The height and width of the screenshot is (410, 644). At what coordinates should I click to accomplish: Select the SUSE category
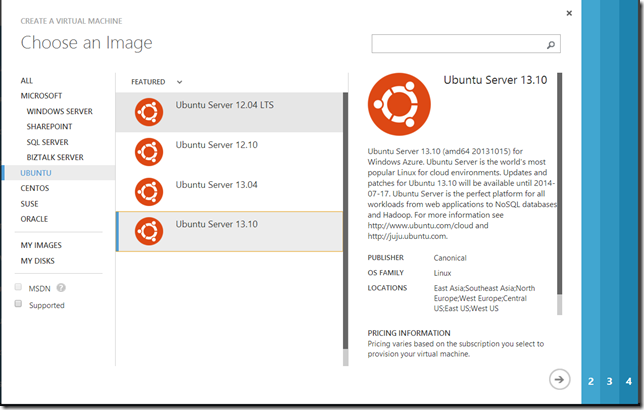[30, 204]
